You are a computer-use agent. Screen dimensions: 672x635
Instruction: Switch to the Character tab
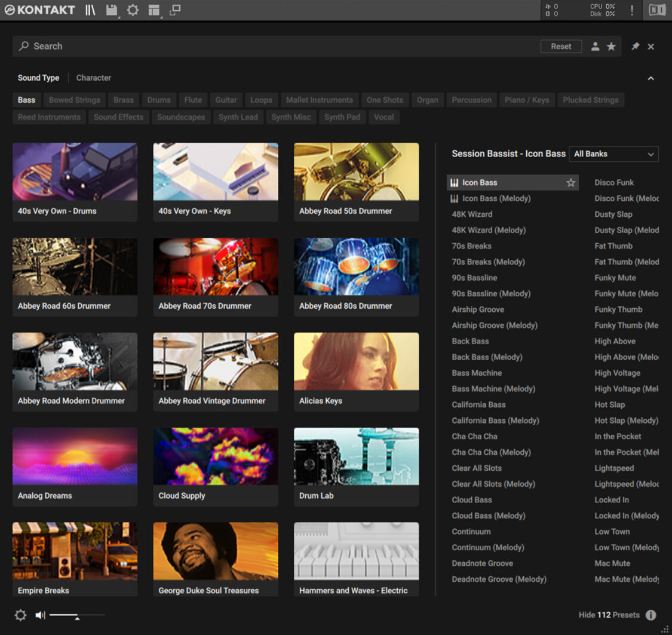point(94,78)
